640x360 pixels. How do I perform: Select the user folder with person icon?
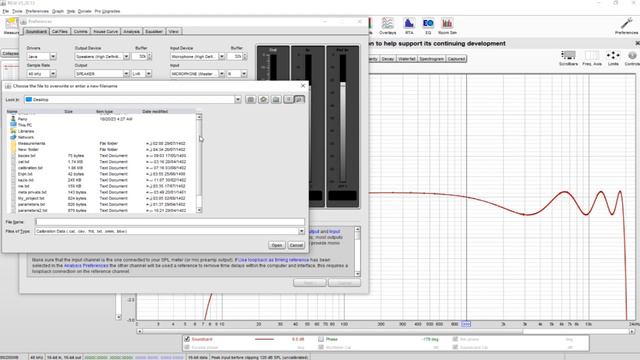(22, 119)
